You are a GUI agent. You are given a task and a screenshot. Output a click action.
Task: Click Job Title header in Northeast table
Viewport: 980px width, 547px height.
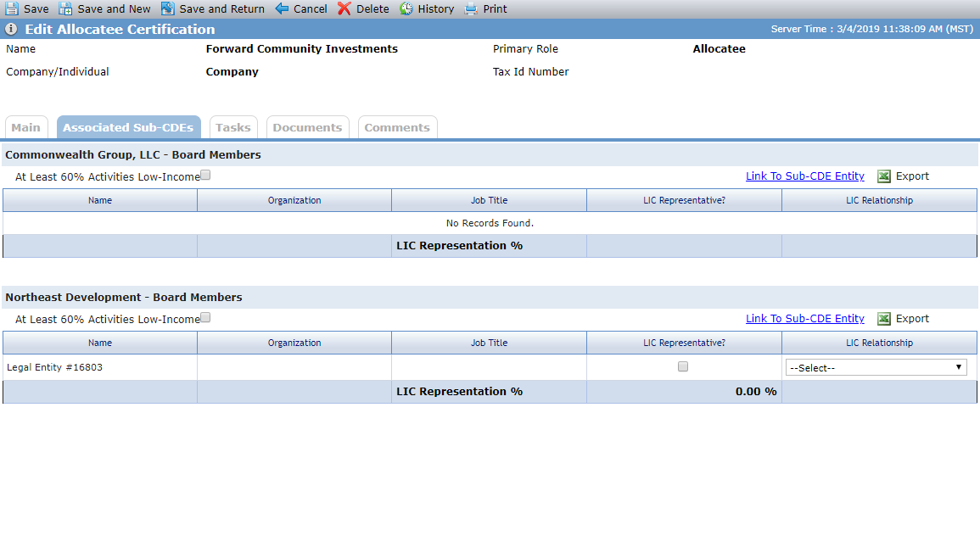click(490, 343)
